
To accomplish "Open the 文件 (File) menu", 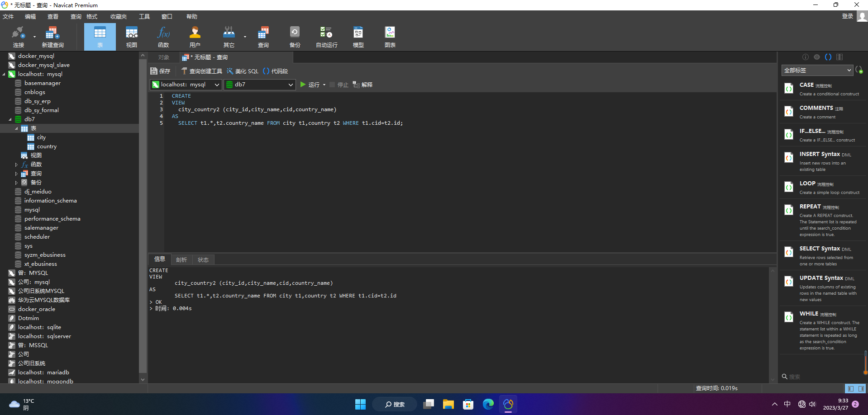I will point(8,17).
